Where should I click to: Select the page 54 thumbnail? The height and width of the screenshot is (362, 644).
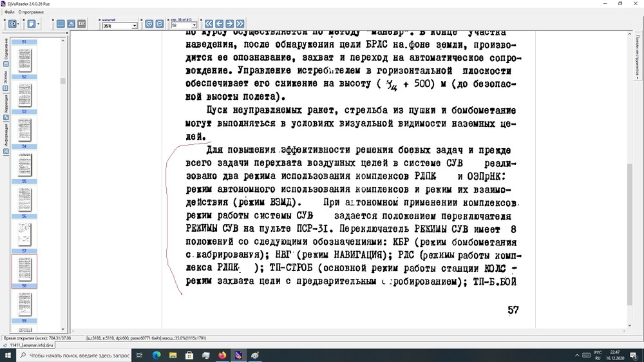[x=24, y=131]
